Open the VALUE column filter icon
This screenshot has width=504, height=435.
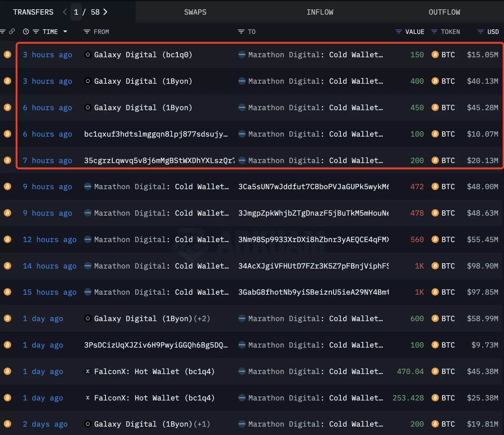[398, 32]
